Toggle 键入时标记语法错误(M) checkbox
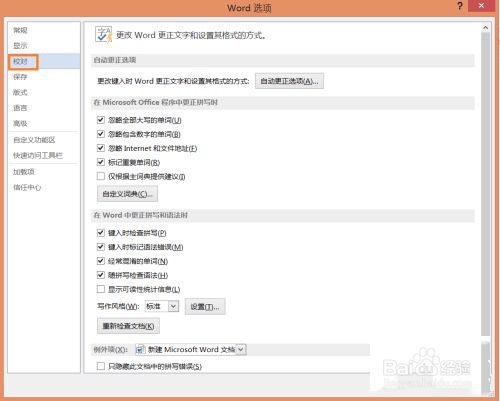 tap(101, 247)
